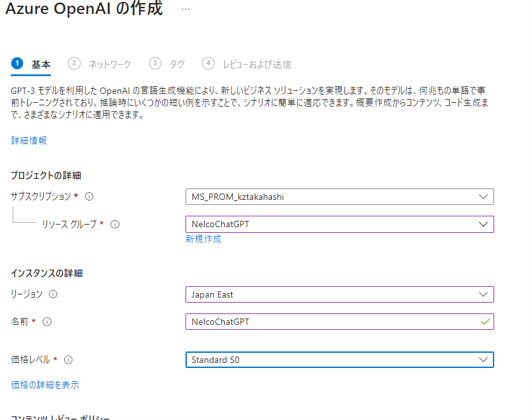Viewport: 531px width, 420px height.
Task: Click the step 2 circle icon
Action: pos(75,63)
